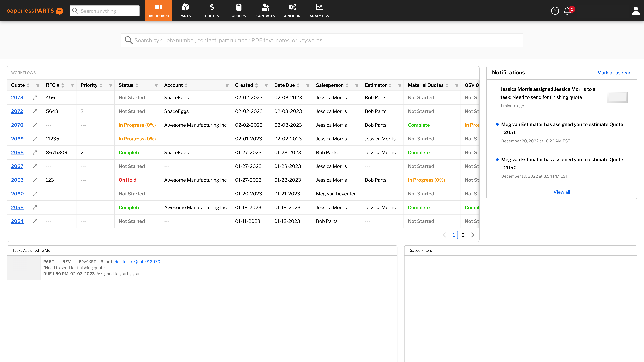Sort by the Account column arrows
The width and height of the screenshot is (644, 362).
point(186,85)
